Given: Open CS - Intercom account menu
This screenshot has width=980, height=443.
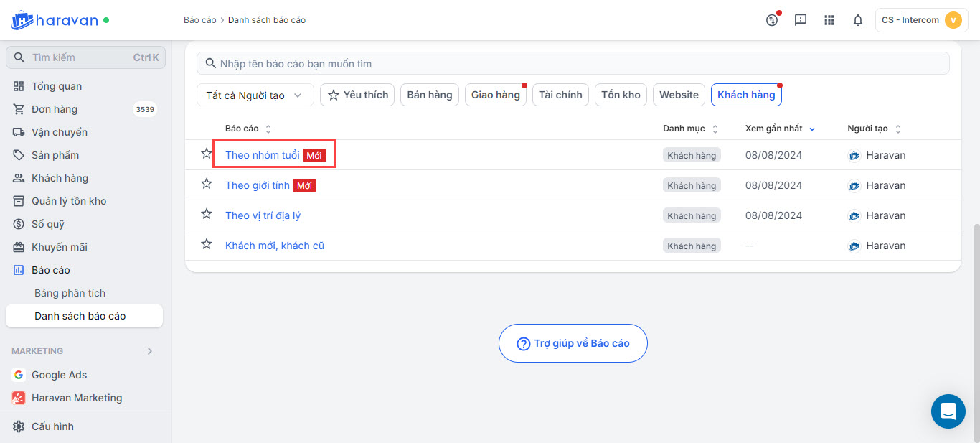Looking at the screenshot, I should pyautogui.click(x=921, y=20).
